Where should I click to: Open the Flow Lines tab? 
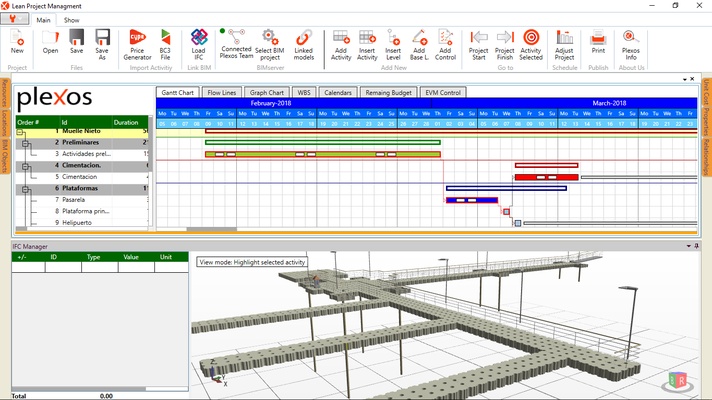click(222, 92)
